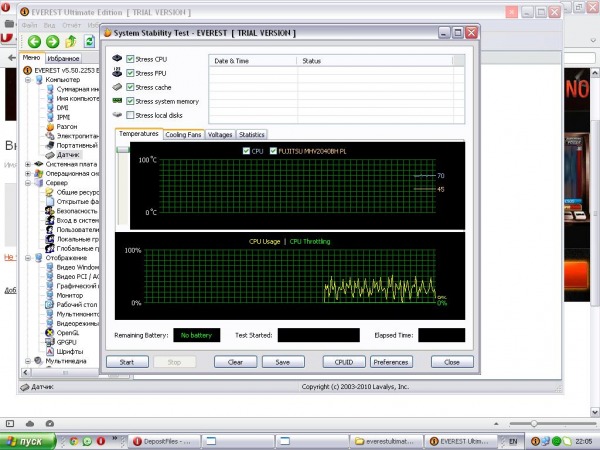
Task: Click the temperature graph vertical slider
Action: point(123,149)
